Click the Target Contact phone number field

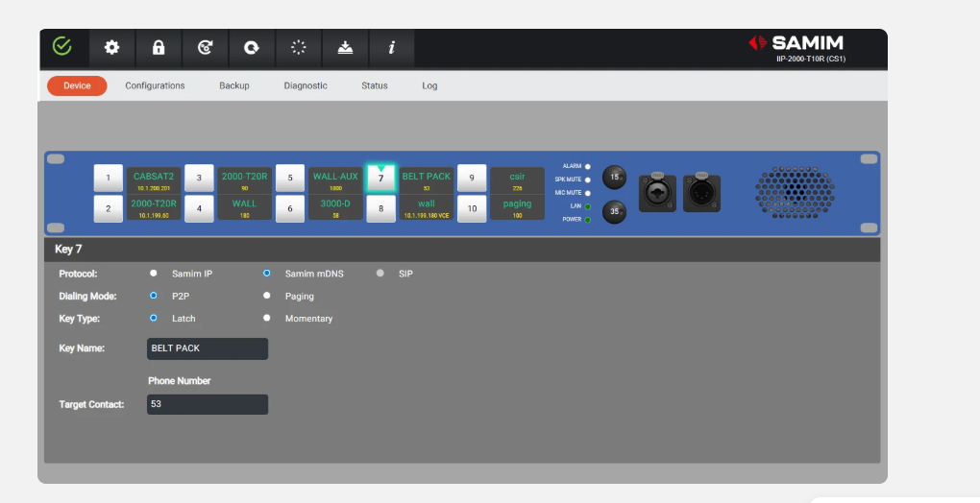point(208,404)
